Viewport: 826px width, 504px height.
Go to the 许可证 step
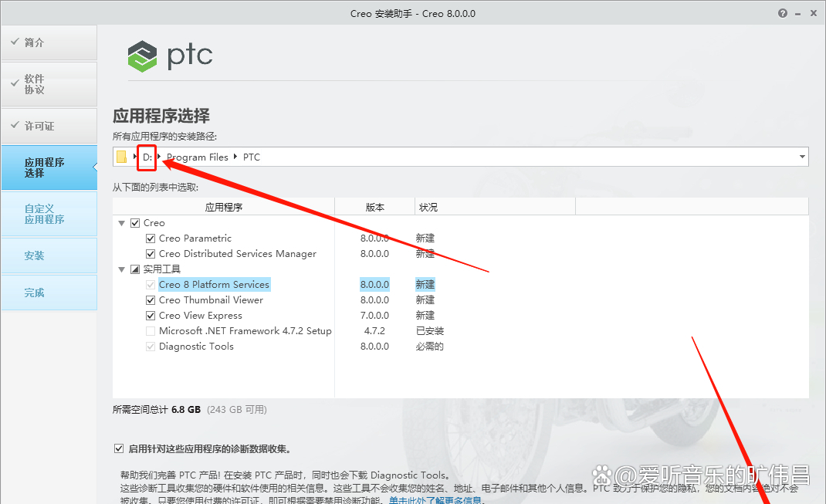[x=49, y=126]
